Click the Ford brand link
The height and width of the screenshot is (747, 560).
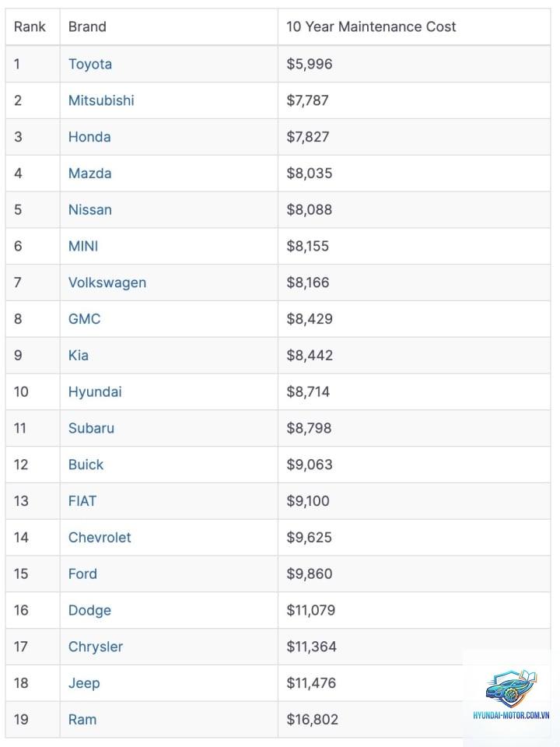83,573
